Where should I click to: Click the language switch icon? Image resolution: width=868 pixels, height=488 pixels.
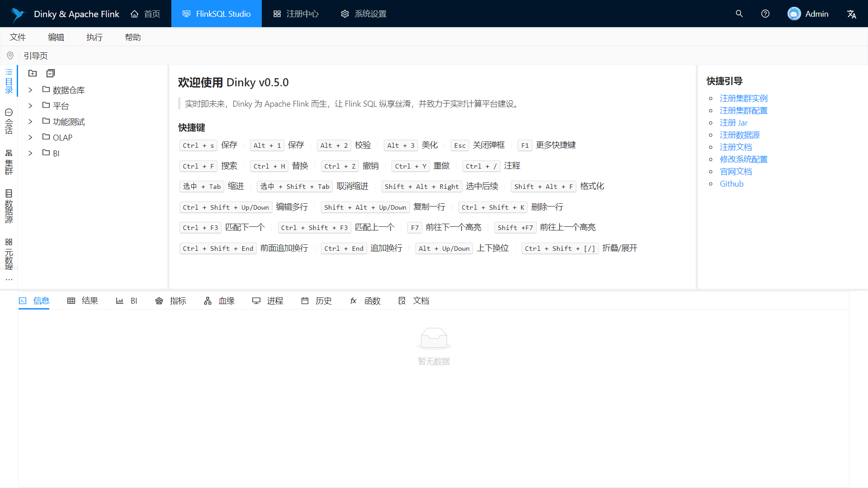[x=851, y=14]
